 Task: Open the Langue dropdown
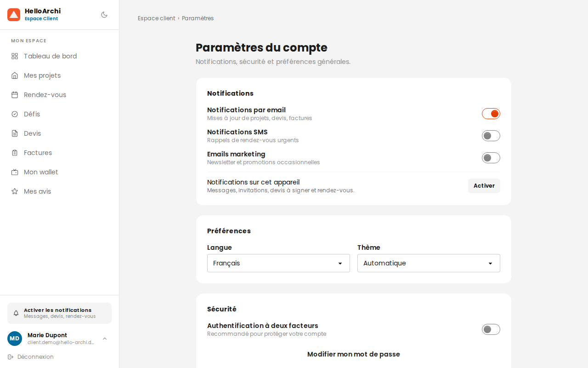(278, 263)
